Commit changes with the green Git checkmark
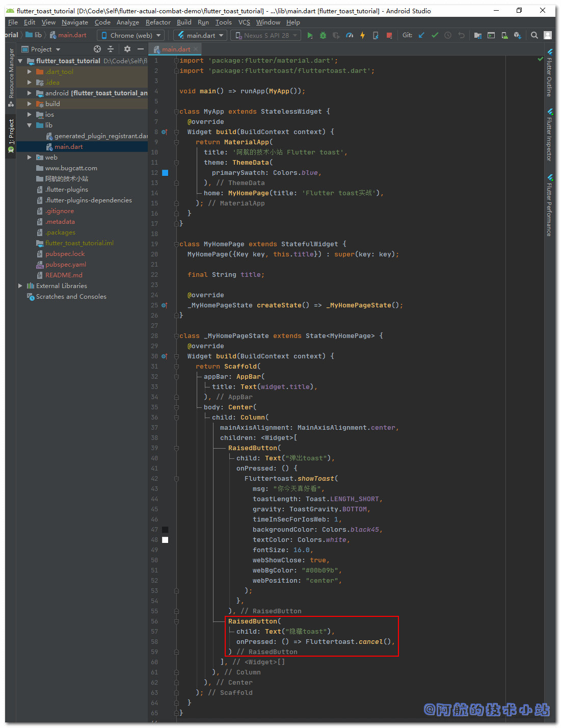 435,35
